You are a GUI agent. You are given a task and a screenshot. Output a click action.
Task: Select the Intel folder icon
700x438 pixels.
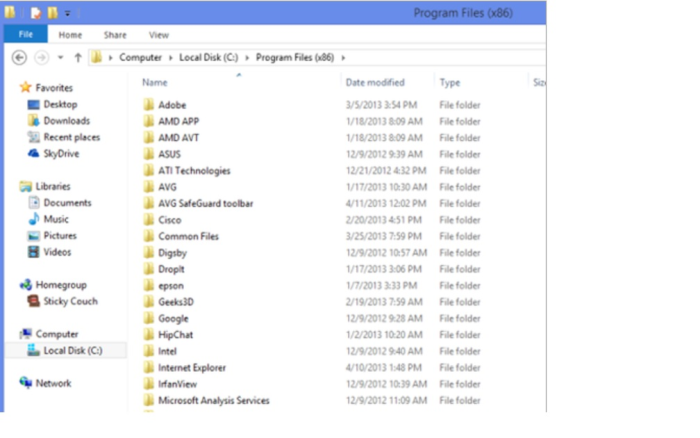149,351
